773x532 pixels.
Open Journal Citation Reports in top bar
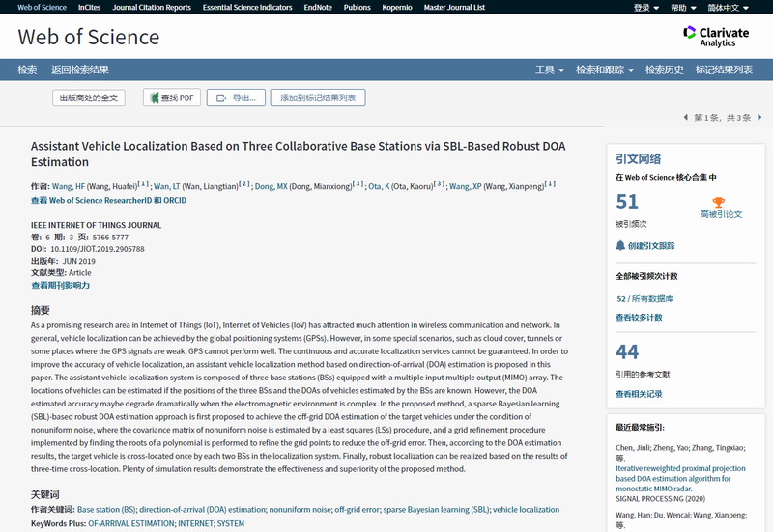151,8
